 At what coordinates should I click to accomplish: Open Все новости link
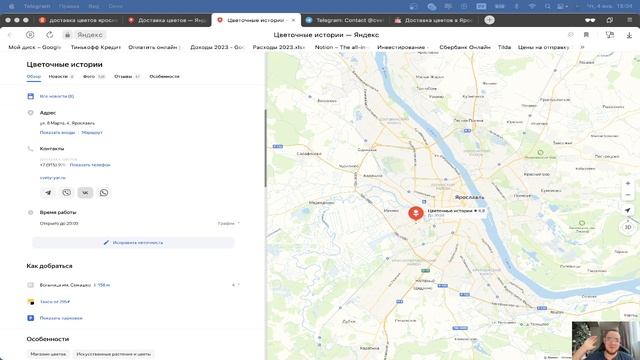click(57, 96)
